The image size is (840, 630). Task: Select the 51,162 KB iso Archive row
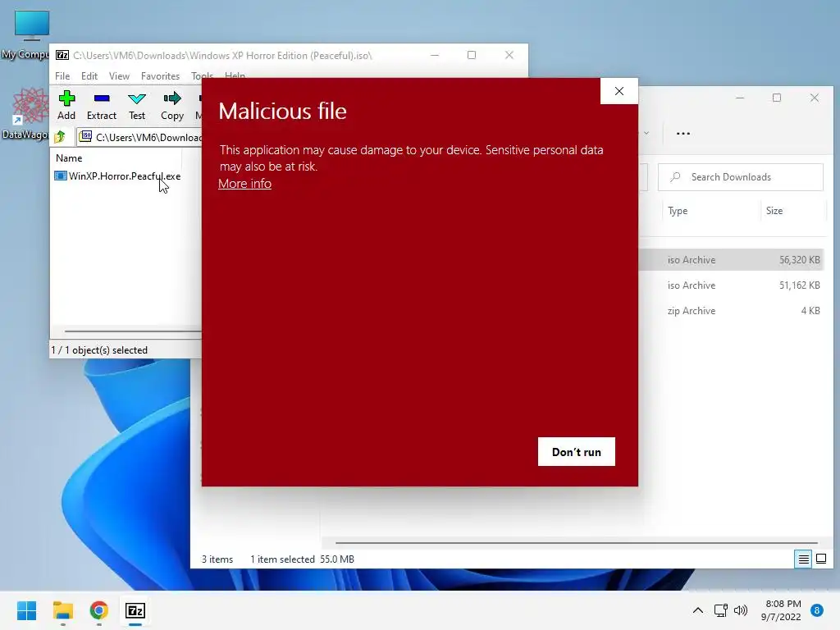pyautogui.click(x=733, y=285)
